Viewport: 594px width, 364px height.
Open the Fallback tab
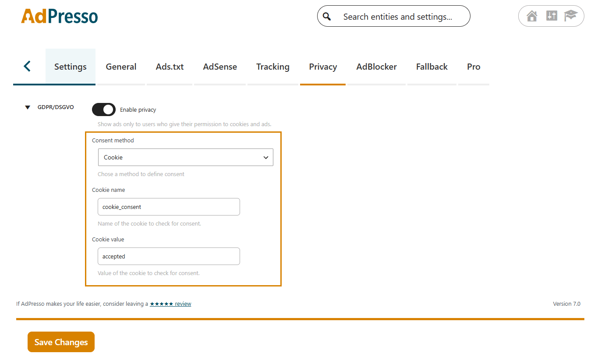point(432,67)
